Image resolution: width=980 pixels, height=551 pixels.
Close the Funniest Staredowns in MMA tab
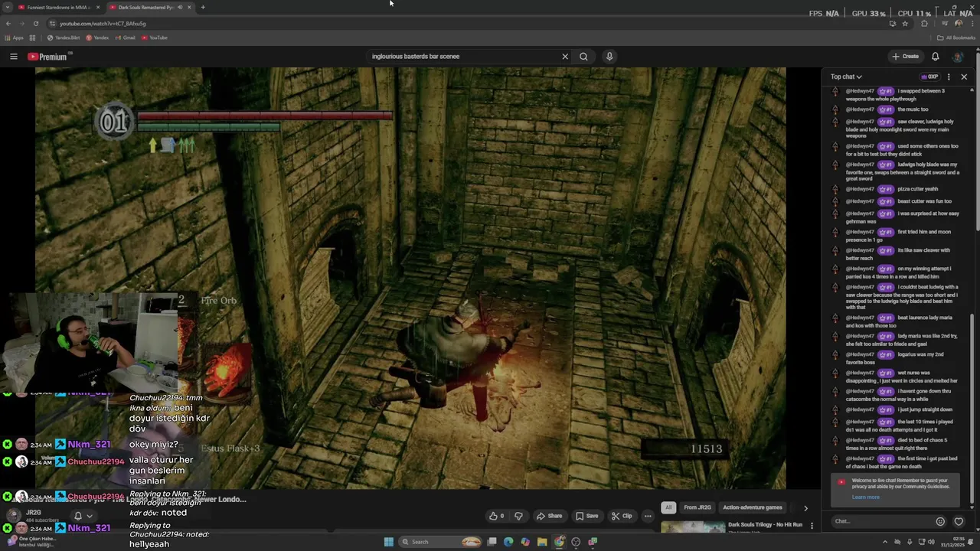click(x=98, y=7)
